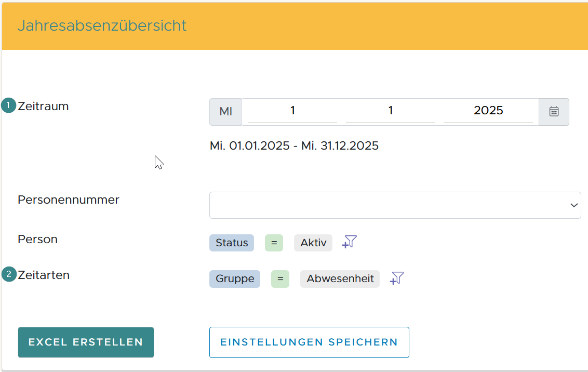Select the Abwesenheit value chip
588x372 pixels.
click(340, 278)
